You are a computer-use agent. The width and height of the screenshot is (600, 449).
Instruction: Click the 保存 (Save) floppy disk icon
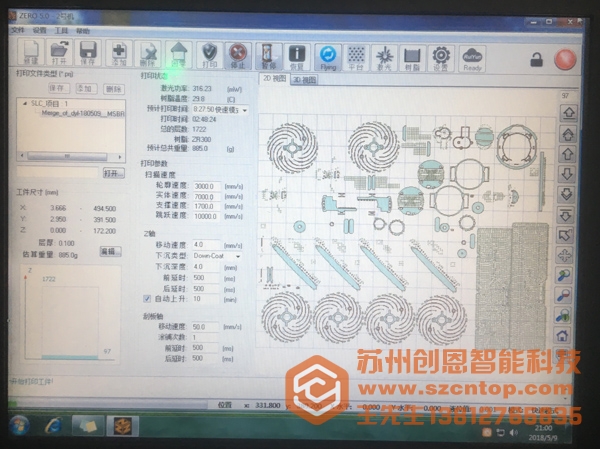[x=88, y=54]
